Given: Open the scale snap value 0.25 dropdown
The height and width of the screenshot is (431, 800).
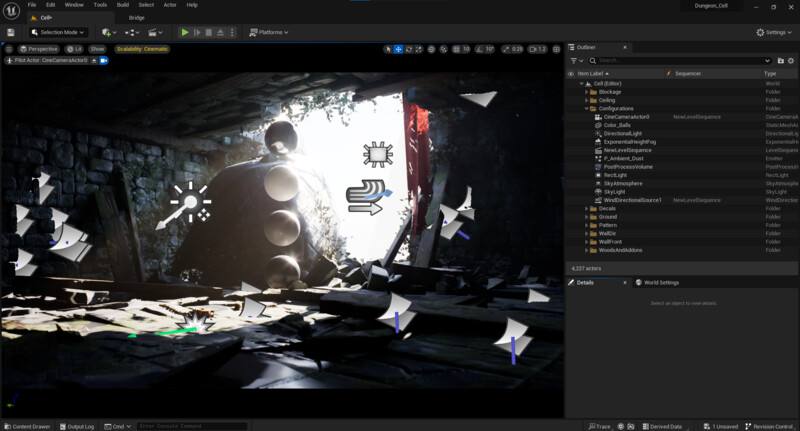Looking at the screenshot, I should coord(517,49).
